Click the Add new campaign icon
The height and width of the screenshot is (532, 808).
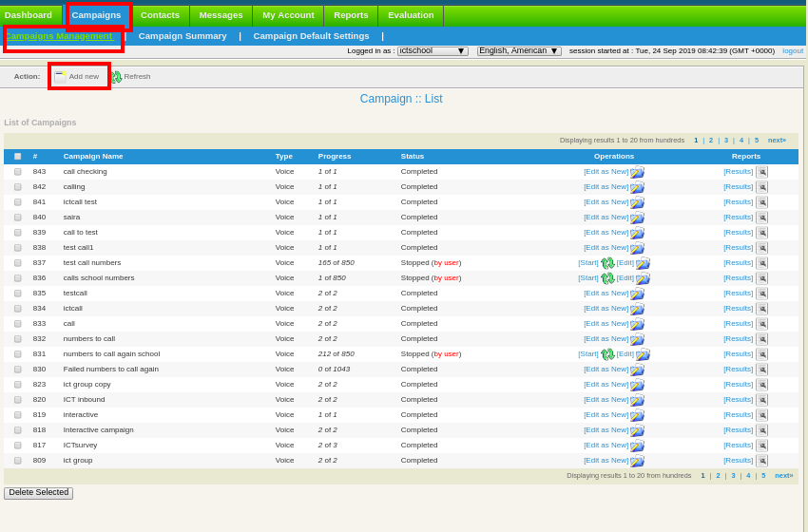click(60, 77)
